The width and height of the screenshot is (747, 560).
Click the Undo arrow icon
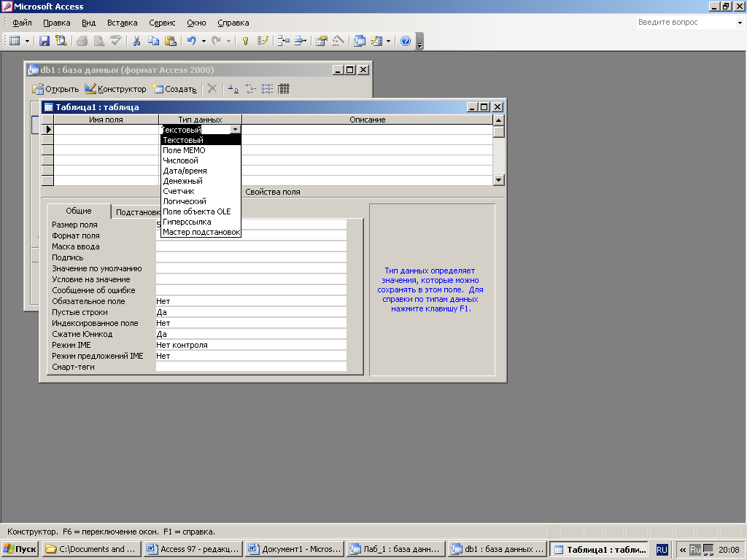[192, 41]
